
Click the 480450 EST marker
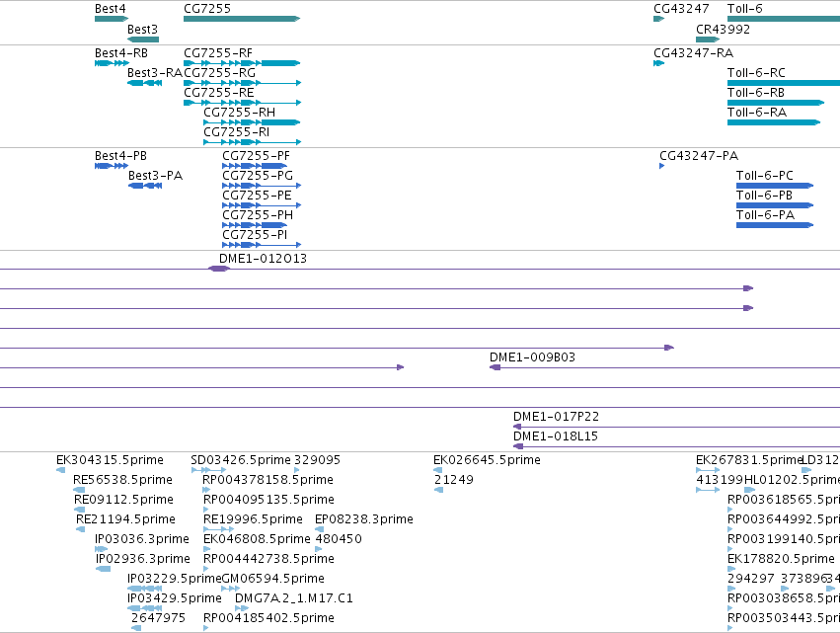(x=319, y=549)
